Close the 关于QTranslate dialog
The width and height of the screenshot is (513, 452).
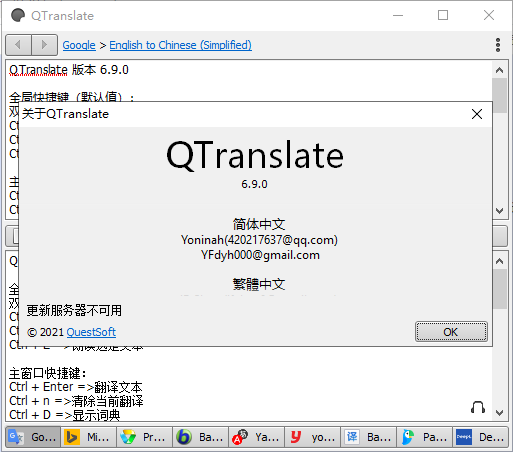[x=477, y=114]
